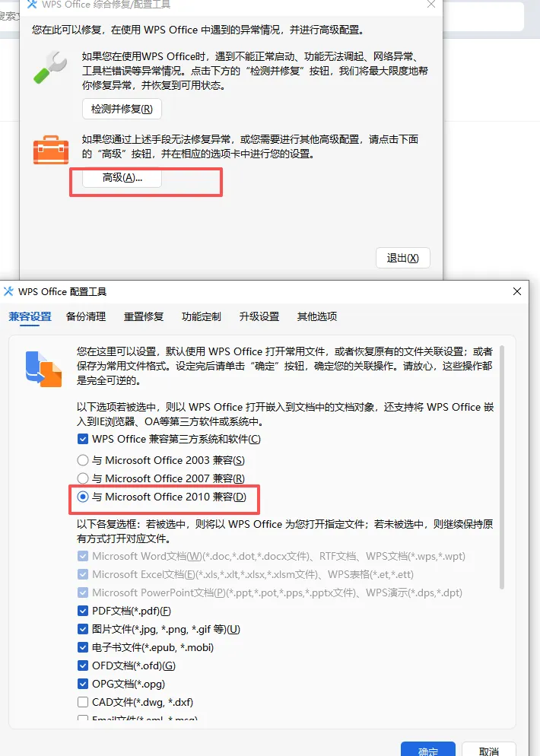The image size is (540, 756).
Task: Select 与 Microsoft Office 2003 兼容 option
Action: (83, 460)
